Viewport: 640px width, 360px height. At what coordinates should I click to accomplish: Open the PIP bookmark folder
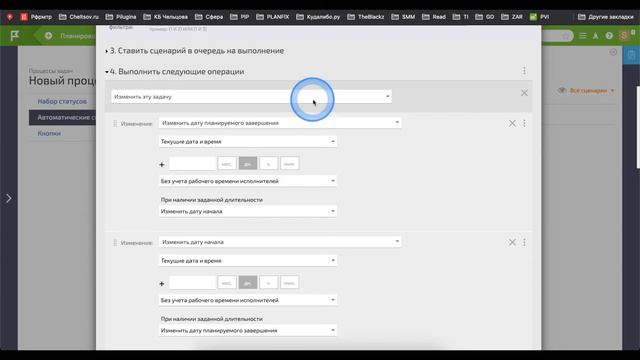240,17
